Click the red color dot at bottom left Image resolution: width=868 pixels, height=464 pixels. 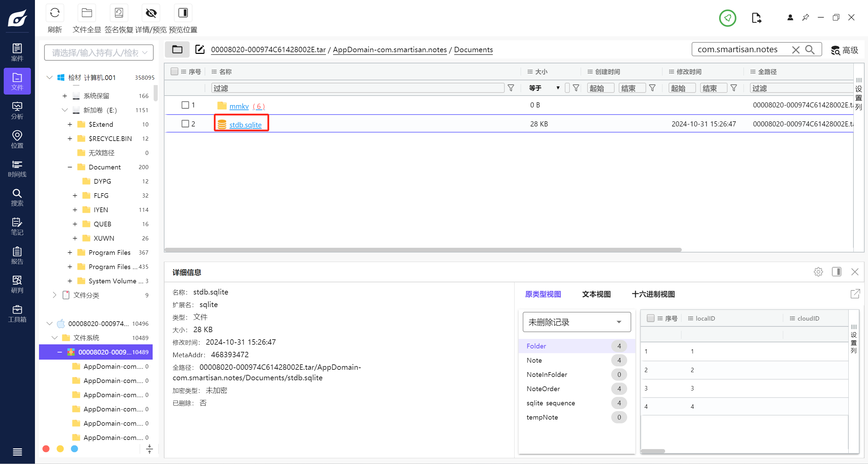(46, 449)
